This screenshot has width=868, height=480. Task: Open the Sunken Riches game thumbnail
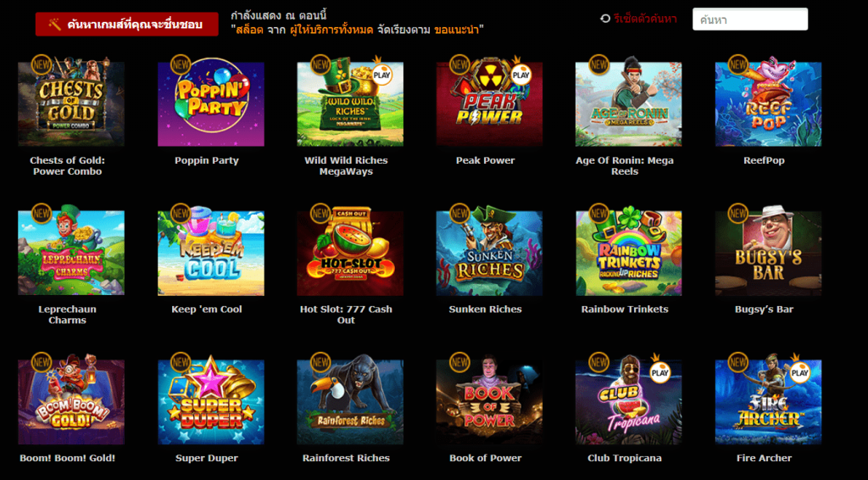pyautogui.click(x=489, y=253)
